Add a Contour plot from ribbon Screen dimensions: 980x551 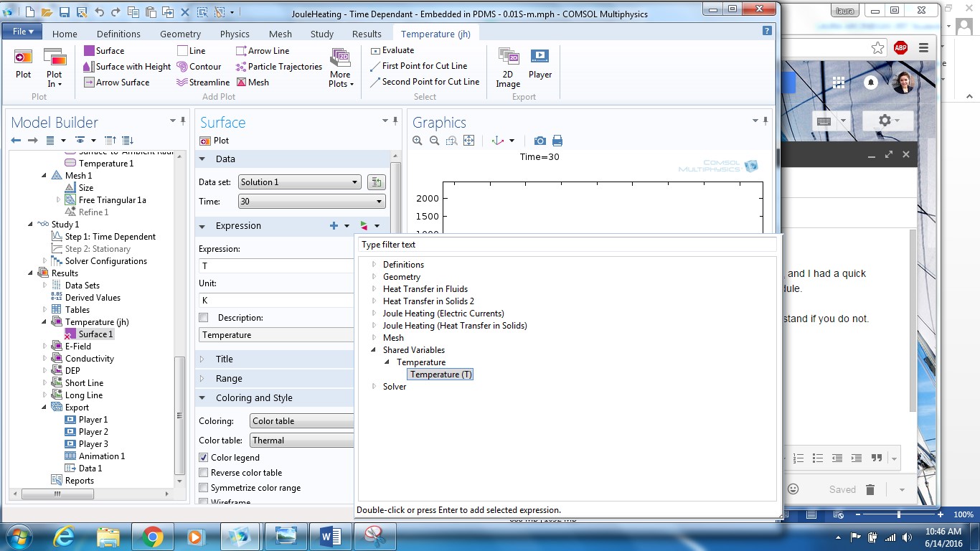click(183, 67)
